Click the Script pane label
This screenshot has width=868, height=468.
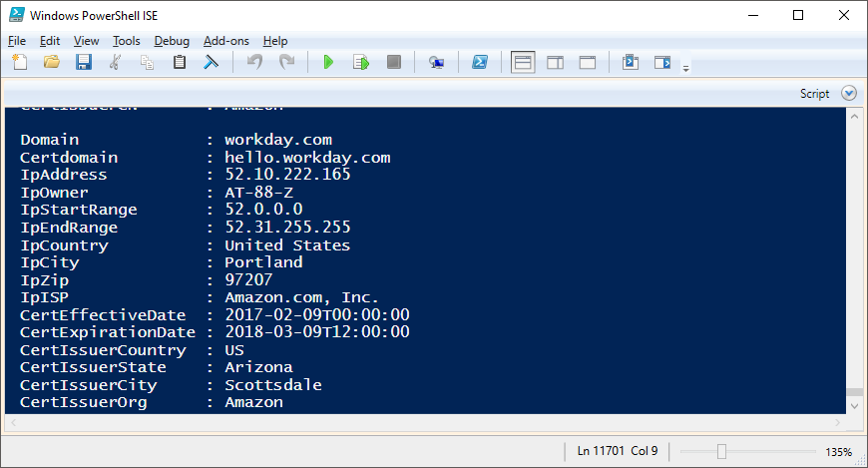click(814, 94)
